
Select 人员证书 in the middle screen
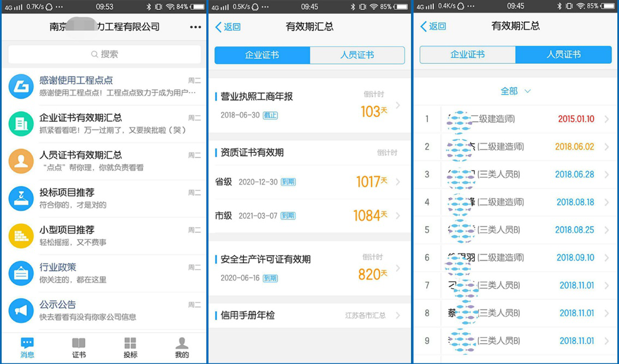357,55
